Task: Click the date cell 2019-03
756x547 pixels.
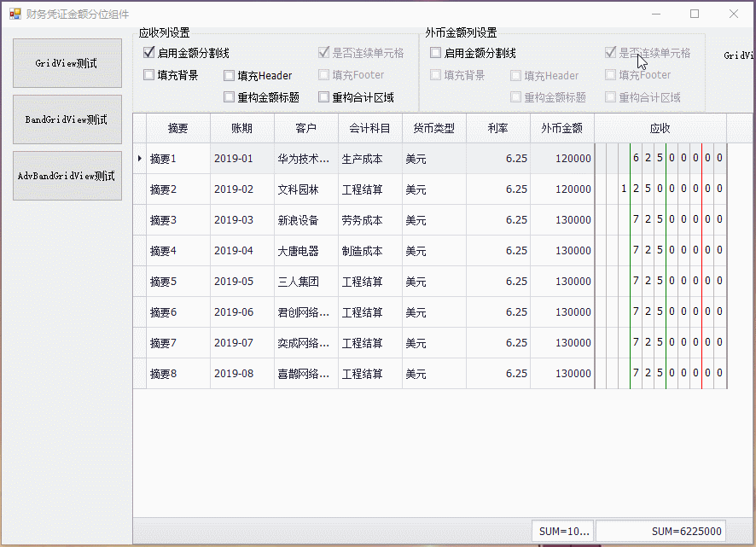Action: tap(242, 220)
